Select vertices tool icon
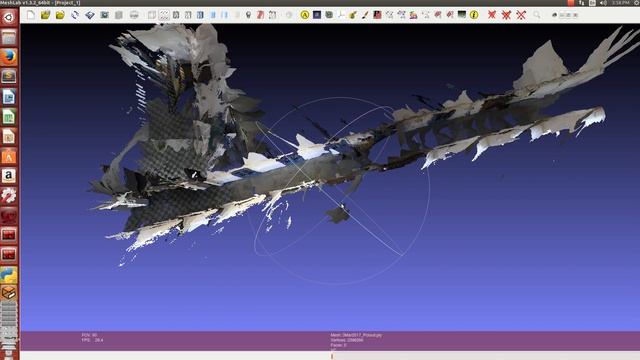640x360 pixels. coord(426,15)
